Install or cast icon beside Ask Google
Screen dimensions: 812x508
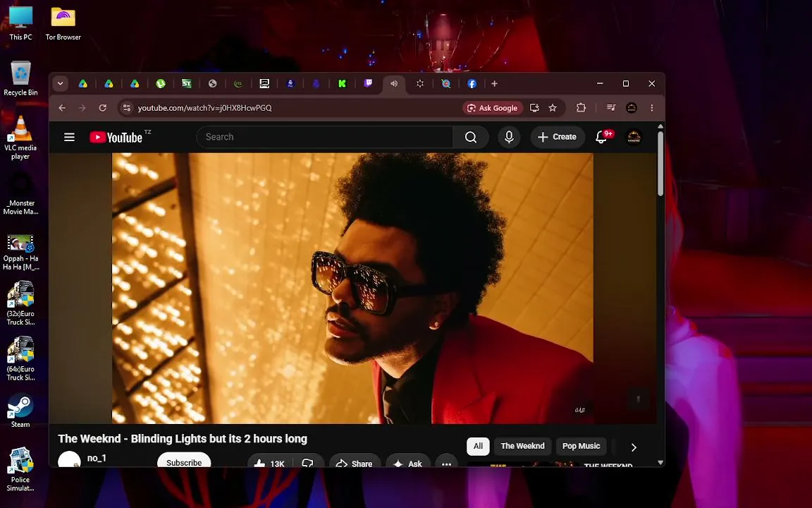[x=534, y=108]
